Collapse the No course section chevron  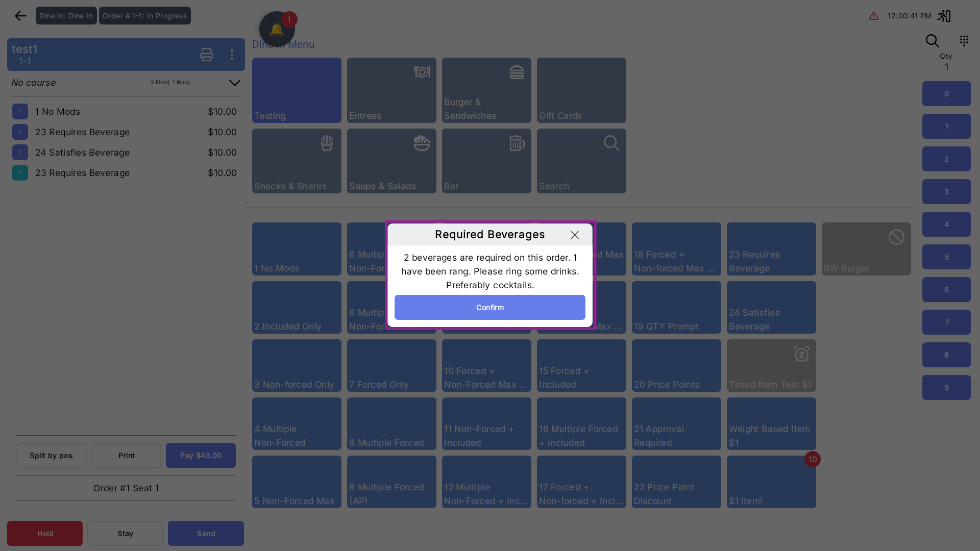coord(234,83)
